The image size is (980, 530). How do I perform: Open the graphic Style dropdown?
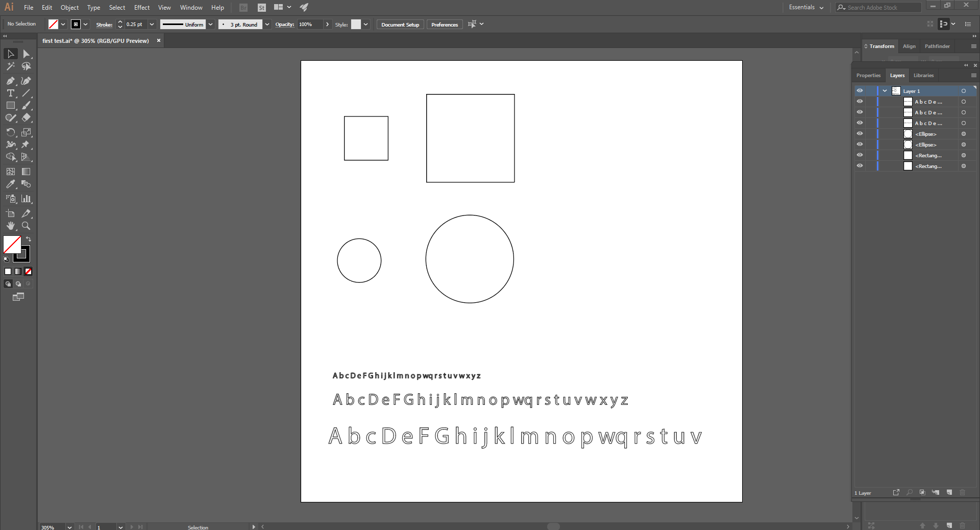pos(366,25)
